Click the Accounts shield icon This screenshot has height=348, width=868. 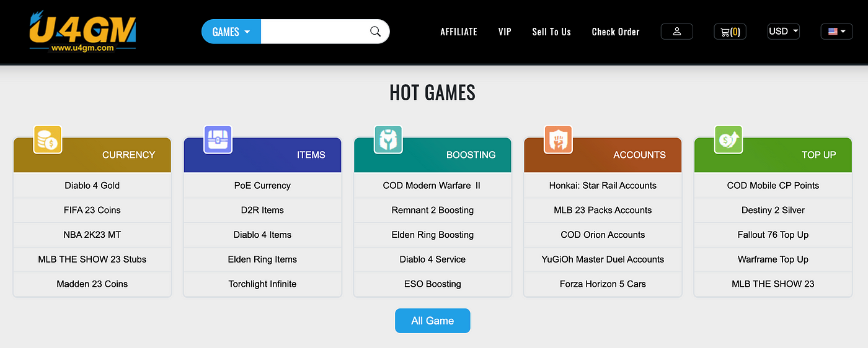(x=558, y=139)
